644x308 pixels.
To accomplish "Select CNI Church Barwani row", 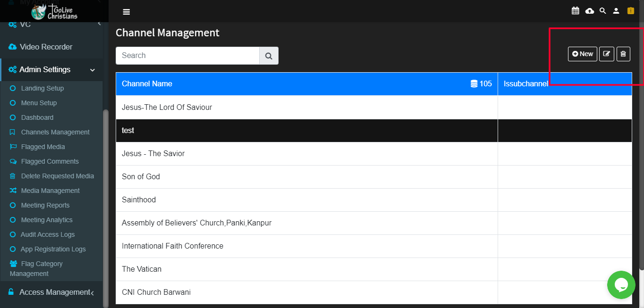I will tap(374, 292).
